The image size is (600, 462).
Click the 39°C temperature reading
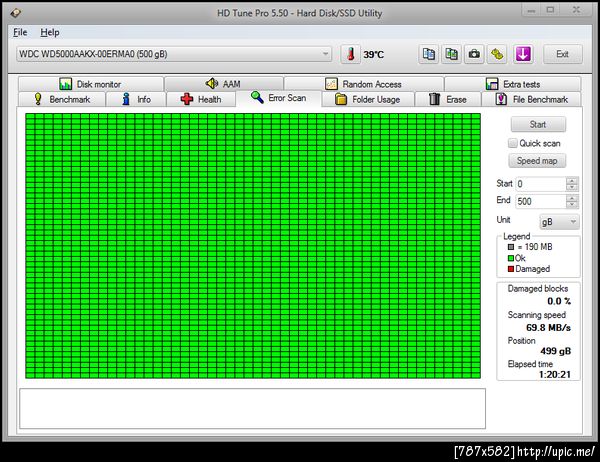pos(373,55)
